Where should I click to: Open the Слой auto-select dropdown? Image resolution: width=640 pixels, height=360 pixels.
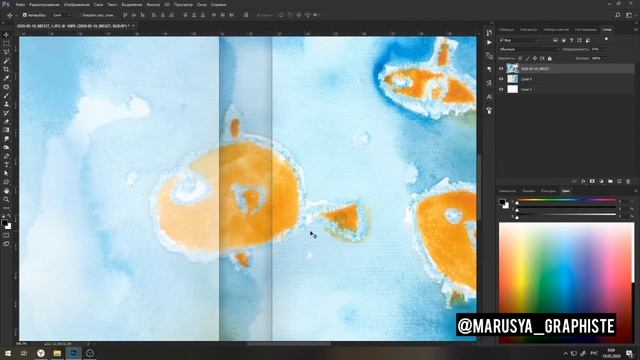coord(61,15)
